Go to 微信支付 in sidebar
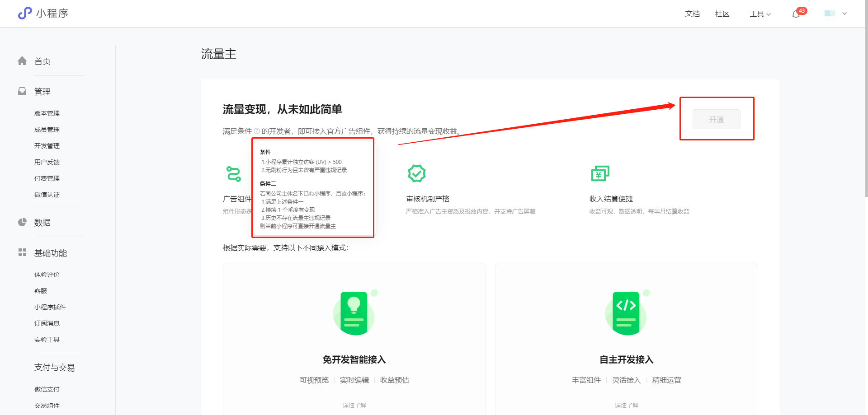The height and width of the screenshot is (415, 868). pyautogui.click(x=47, y=389)
